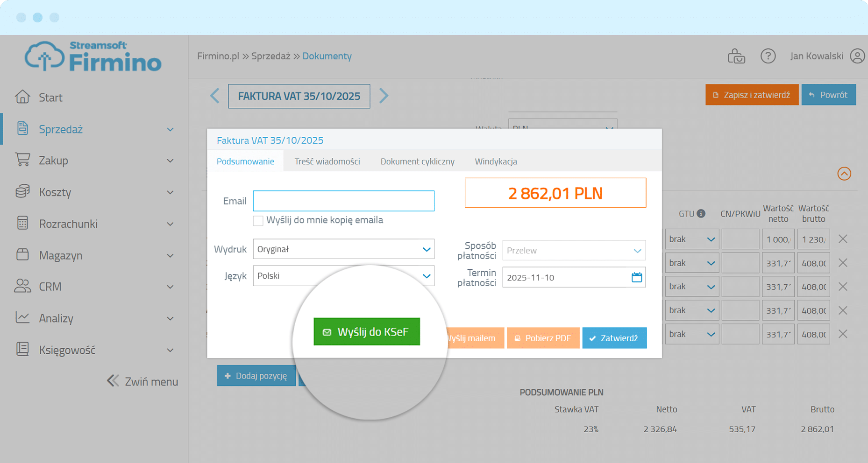Go to next invoice with right arrow
868x463 pixels.
[384, 96]
